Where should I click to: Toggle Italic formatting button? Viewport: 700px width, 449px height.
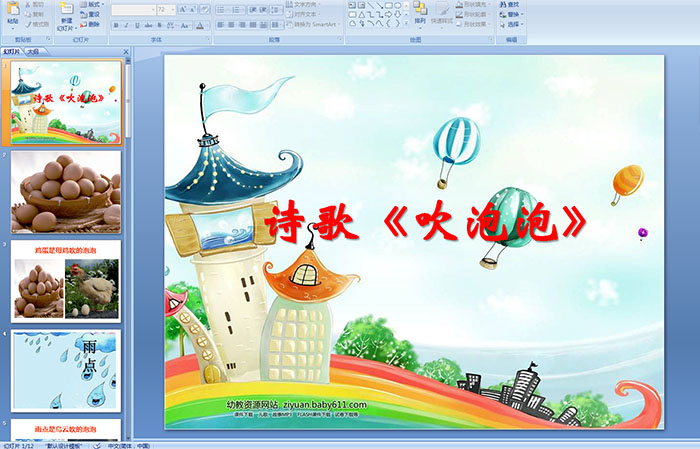125,24
